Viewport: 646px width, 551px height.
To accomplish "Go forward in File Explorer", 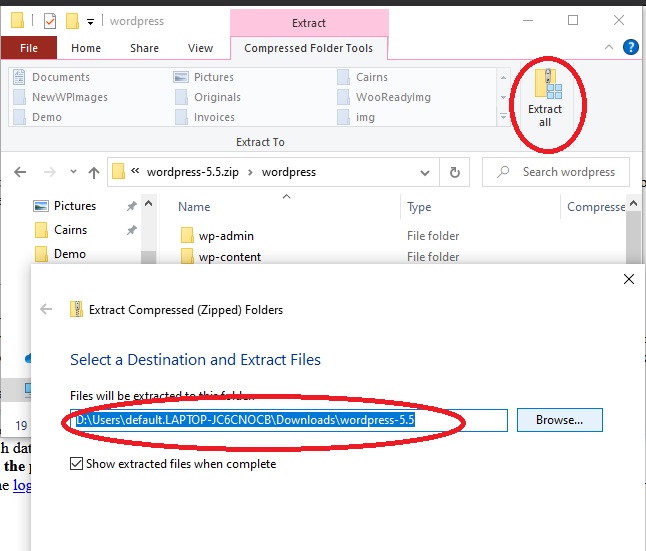I will point(49,172).
